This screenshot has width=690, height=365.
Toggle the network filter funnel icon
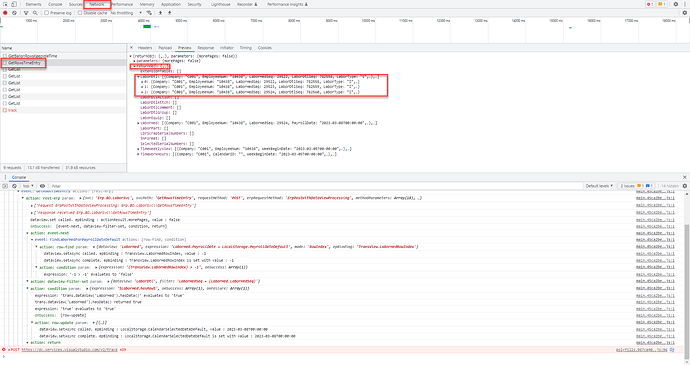[26, 13]
